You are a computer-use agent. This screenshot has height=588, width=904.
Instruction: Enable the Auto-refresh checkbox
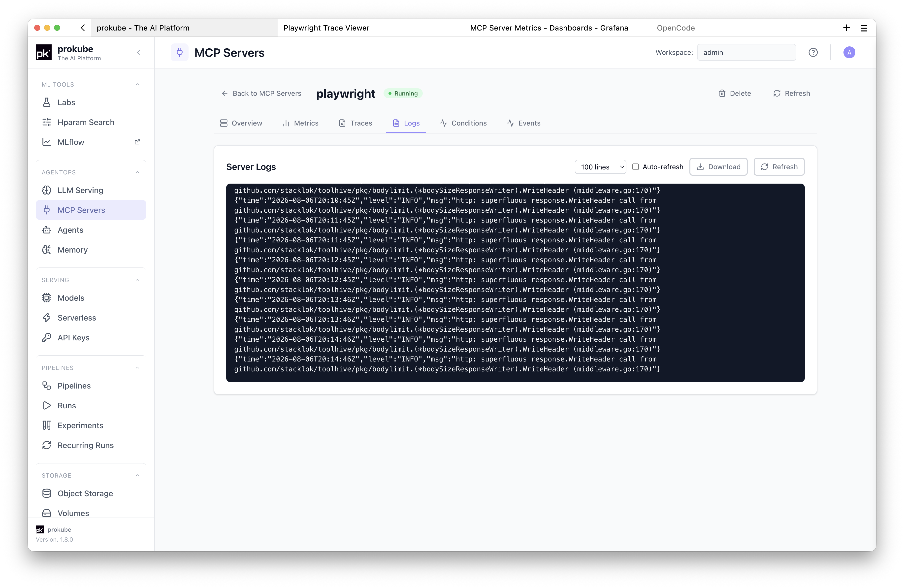click(x=635, y=167)
